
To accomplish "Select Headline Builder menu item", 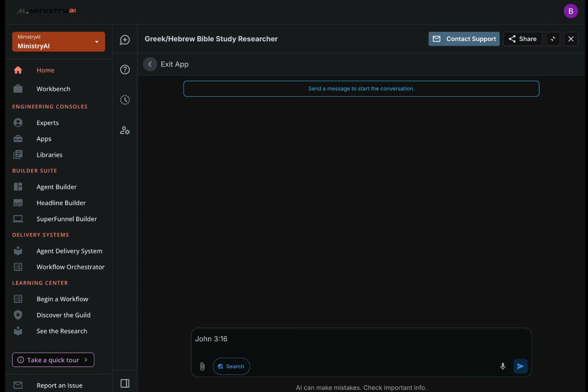I will click(x=61, y=203).
